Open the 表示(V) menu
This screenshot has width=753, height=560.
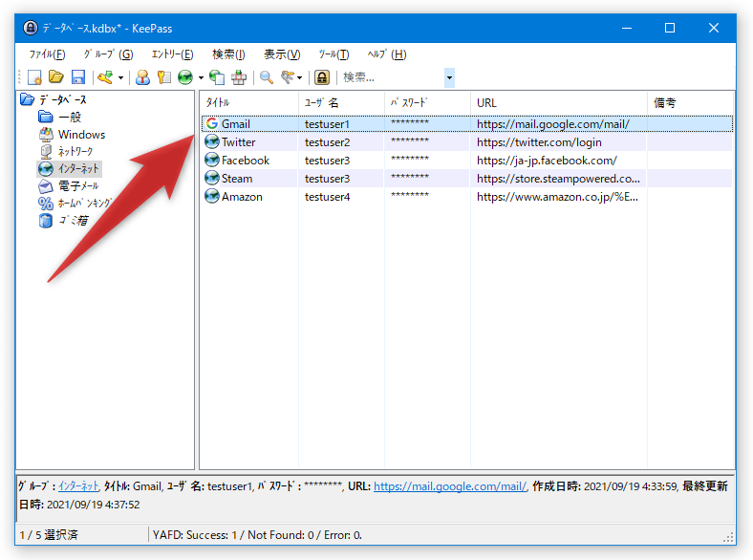(282, 54)
